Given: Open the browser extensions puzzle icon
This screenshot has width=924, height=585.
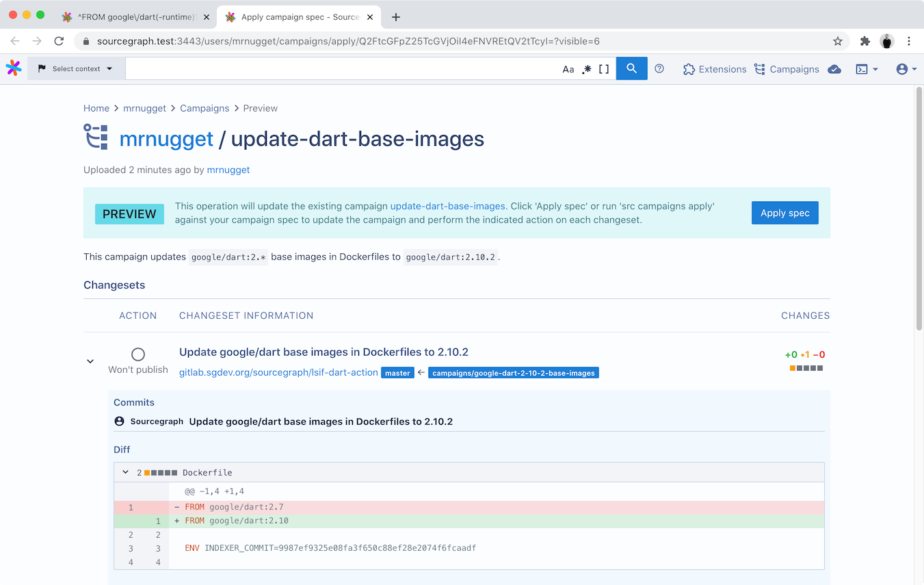Looking at the screenshot, I should click(x=865, y=41).
